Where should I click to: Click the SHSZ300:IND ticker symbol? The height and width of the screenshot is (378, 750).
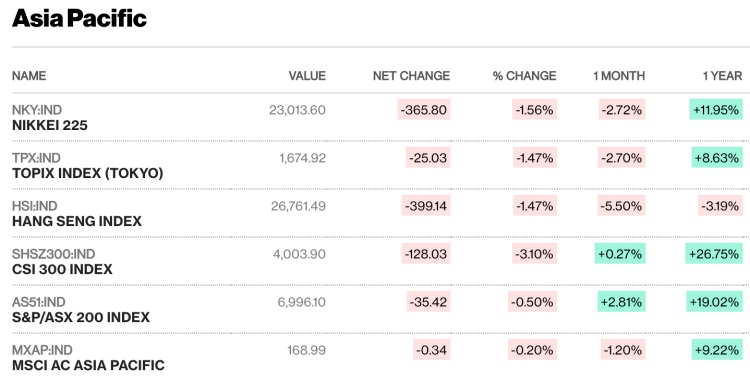tap(54, 254)
